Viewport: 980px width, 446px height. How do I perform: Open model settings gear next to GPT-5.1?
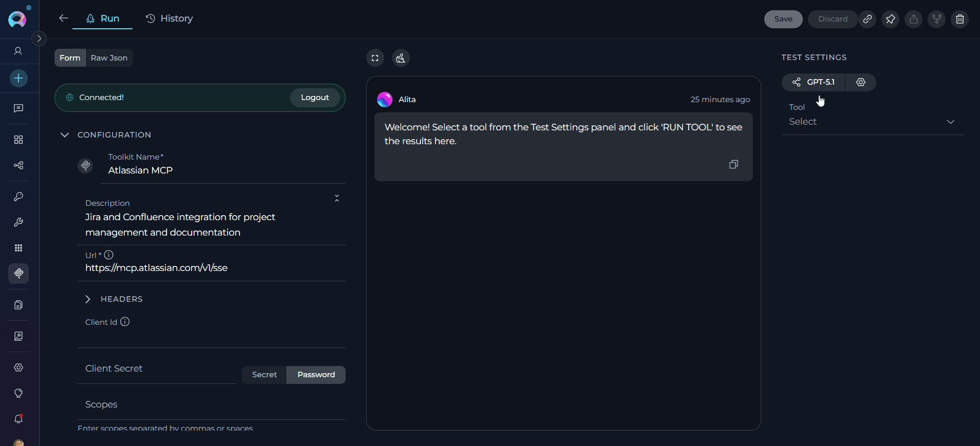click(861, 82)
